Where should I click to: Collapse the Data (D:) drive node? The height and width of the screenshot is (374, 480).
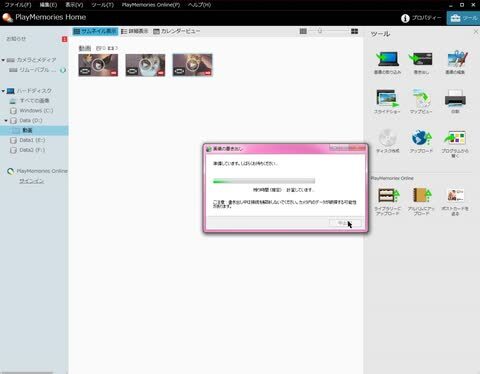click(x=6, y=120)
